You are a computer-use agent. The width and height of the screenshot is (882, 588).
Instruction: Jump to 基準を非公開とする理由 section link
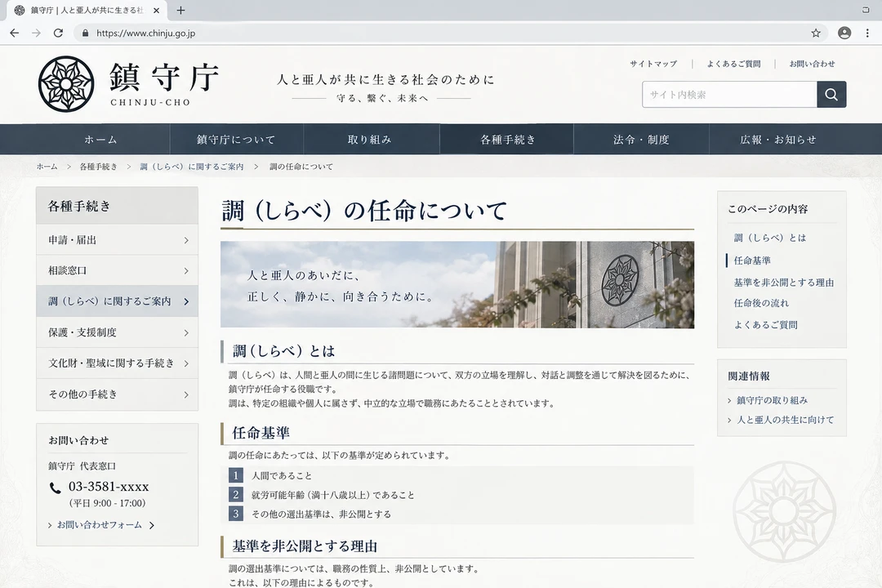click(783, 283)
